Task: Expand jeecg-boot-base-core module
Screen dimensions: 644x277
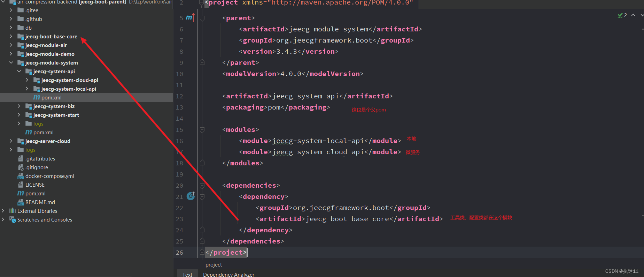Action: 11,36
